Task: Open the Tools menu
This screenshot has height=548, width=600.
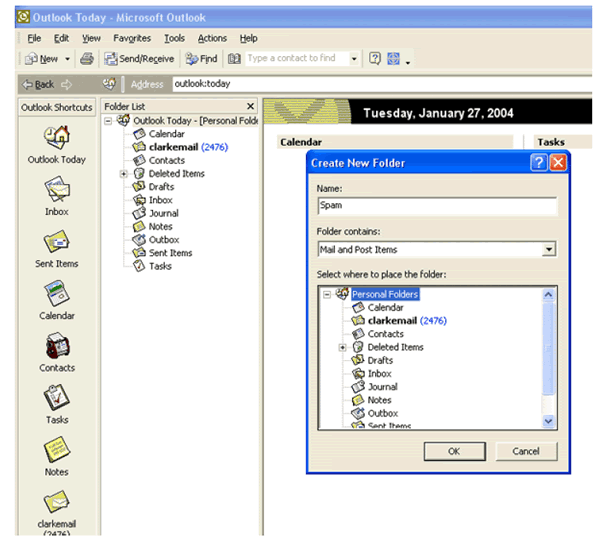Action: (x=174, y=38)
